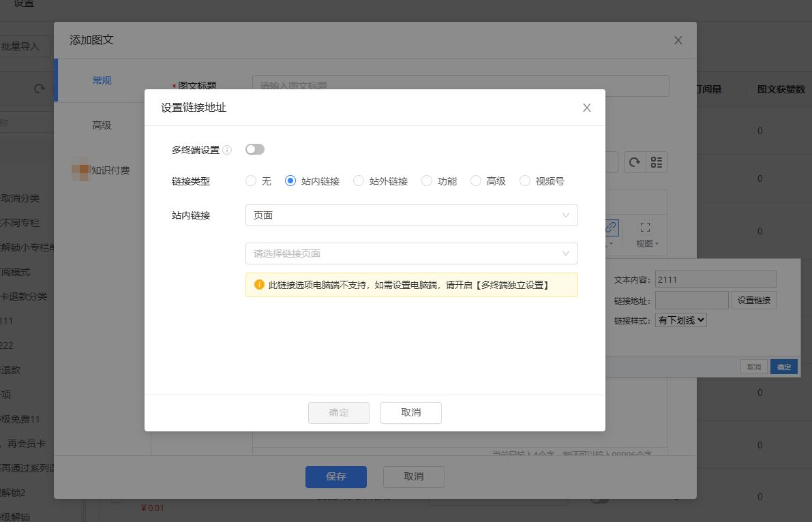
Task: Open the 知识付费 tab
Action: (110, 170)
